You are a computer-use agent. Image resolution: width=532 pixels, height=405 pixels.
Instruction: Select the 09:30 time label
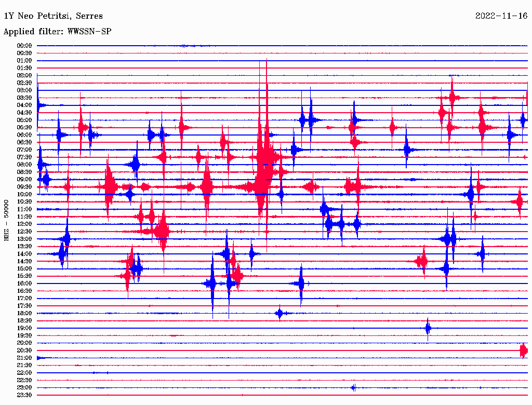coord(24,187)
